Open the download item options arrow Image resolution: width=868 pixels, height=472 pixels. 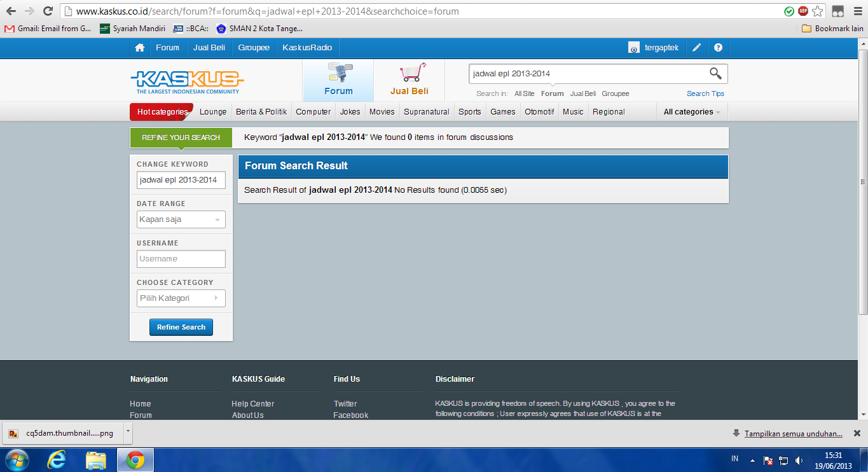[x=128, y=433]
